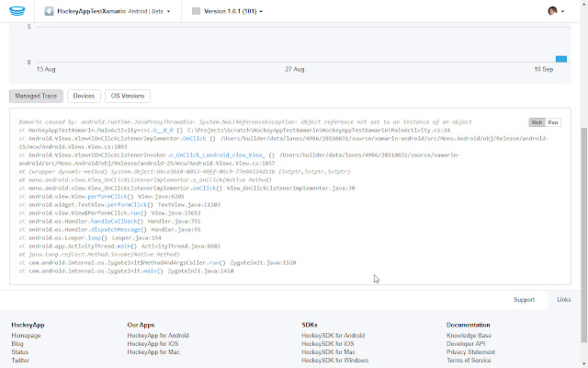The image size is (588, 368).
Task: Toggle Raw stack trace view
Action: coord(553,122)
